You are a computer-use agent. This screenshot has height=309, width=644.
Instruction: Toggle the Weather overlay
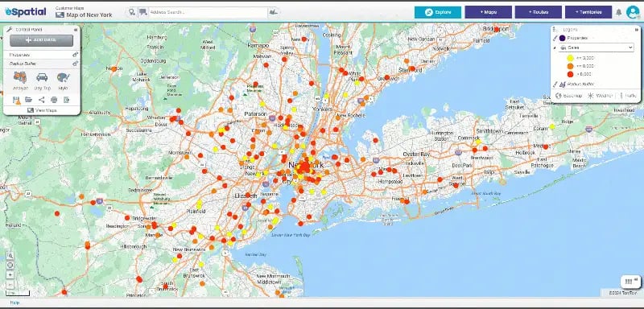[x=600, y=96]
